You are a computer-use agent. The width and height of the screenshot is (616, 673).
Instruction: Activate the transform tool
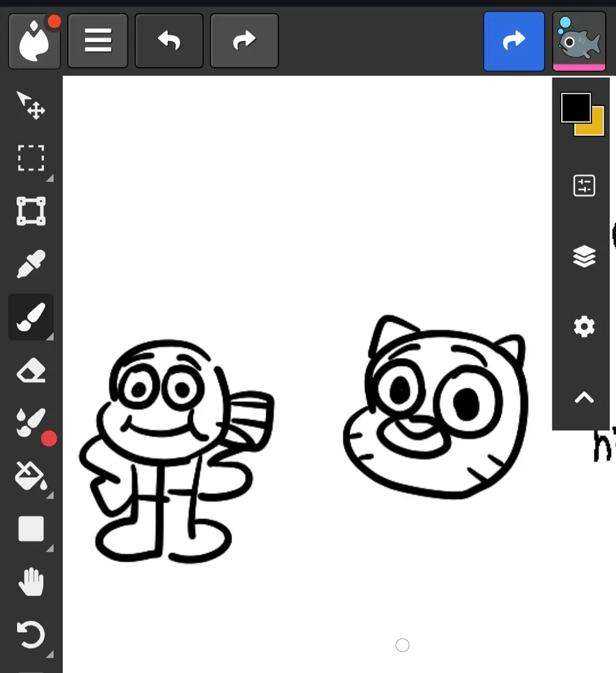coord(31,211)
